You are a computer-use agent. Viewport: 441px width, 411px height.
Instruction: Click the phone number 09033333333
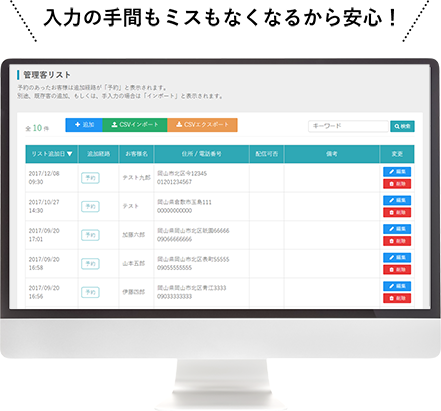174,297
